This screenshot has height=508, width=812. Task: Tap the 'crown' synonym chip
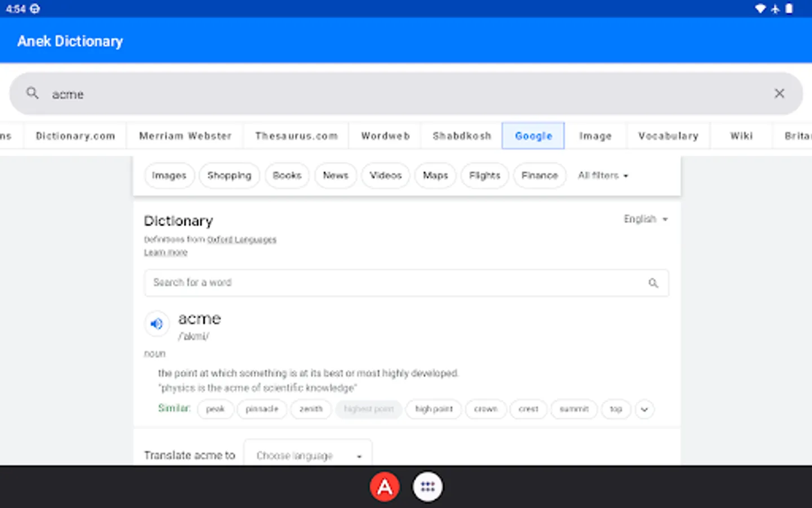pyautogui.click(x=486, y=409)
